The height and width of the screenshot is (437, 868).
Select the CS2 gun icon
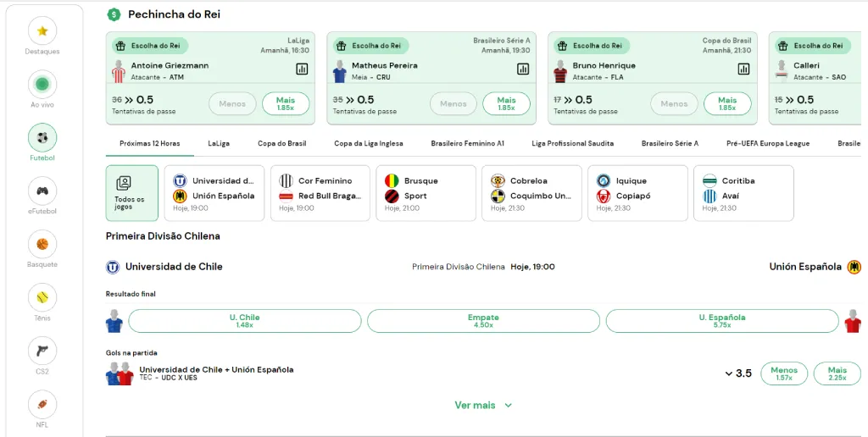tap(42, 351)
